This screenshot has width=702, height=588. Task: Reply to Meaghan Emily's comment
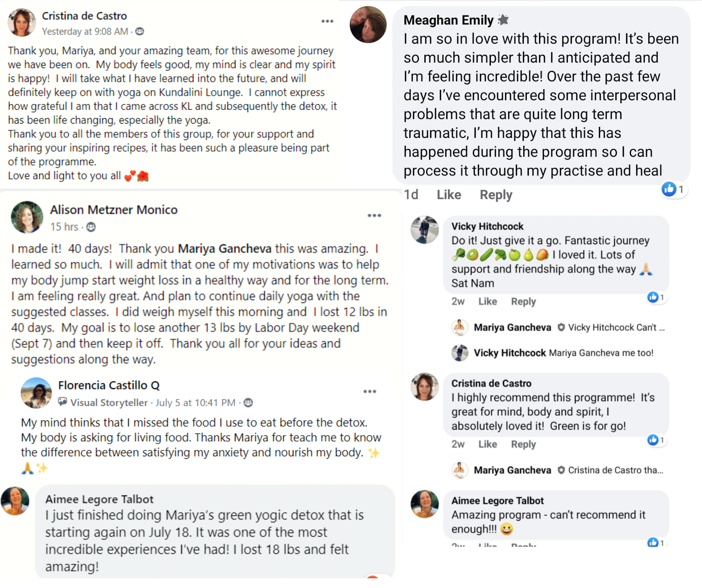[496, 195]
